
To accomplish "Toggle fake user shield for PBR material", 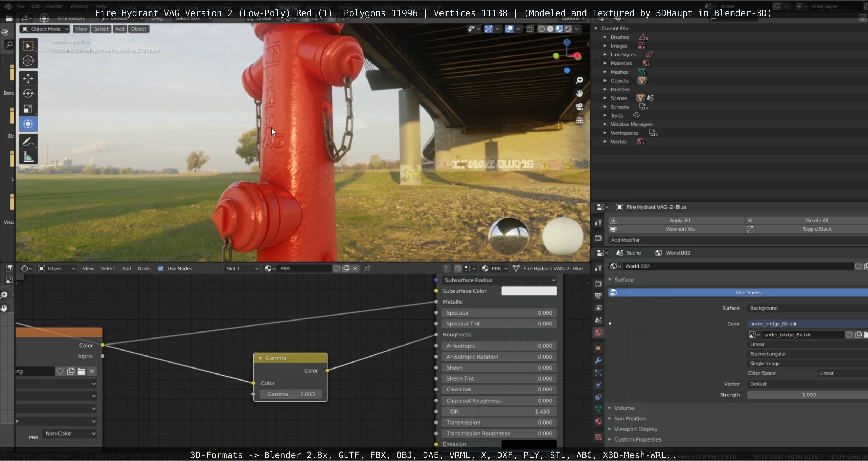I will [x=336, y=269].
